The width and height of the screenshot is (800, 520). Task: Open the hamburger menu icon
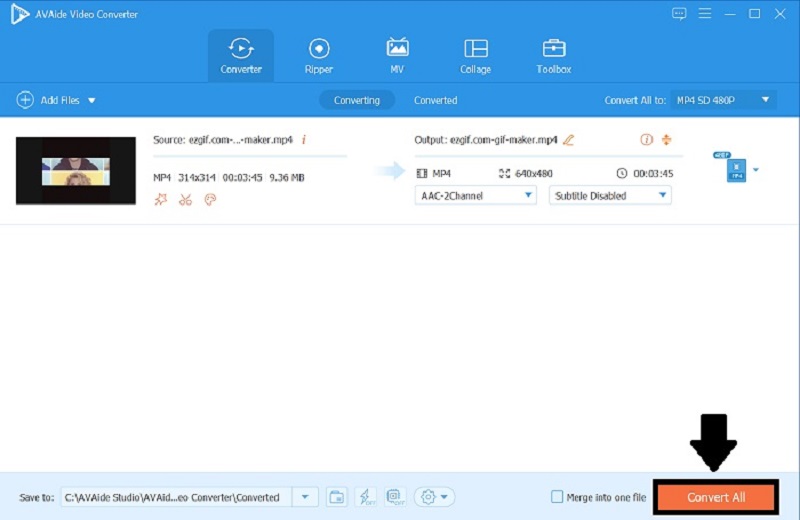click(705, 13)
